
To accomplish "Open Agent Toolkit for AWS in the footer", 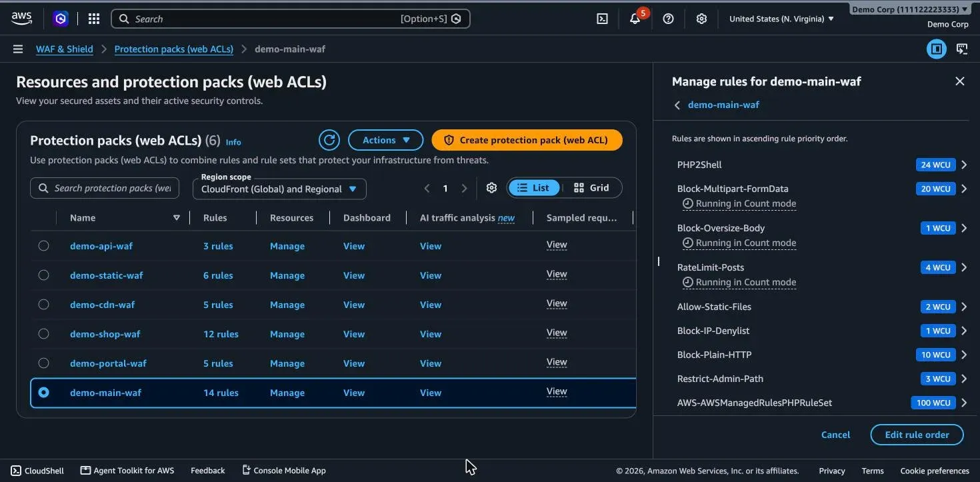I will (127, 470).
